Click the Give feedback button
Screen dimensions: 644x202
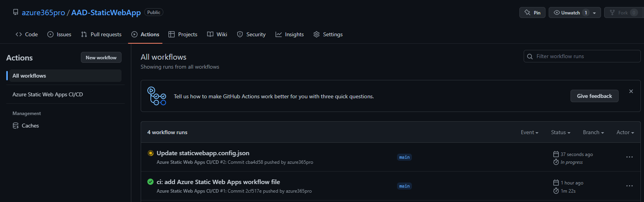coord(594,96)
